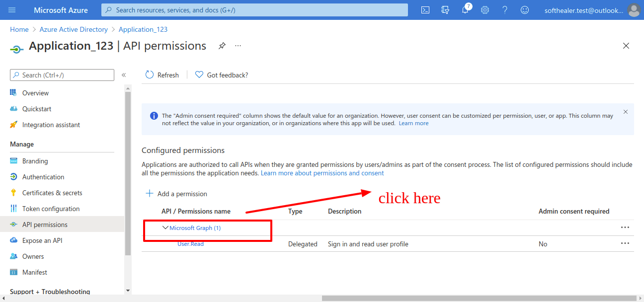This screenshot has height=302, width=644.
Task: Open ellipsis menu for Microsoft Graph row
Action: [x=625, y=227]
